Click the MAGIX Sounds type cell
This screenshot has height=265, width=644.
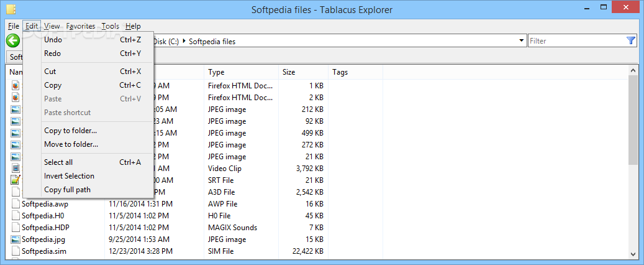232,228
